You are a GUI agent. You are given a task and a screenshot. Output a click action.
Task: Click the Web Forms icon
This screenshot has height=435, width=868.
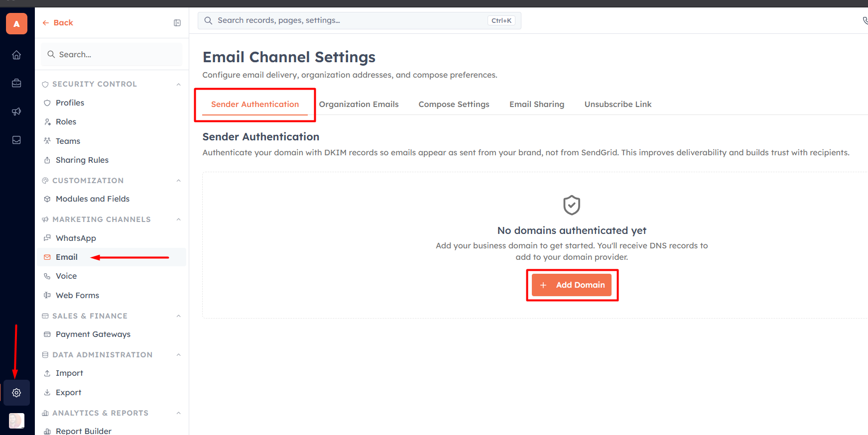pyautogui.click(x=47, y=295)
